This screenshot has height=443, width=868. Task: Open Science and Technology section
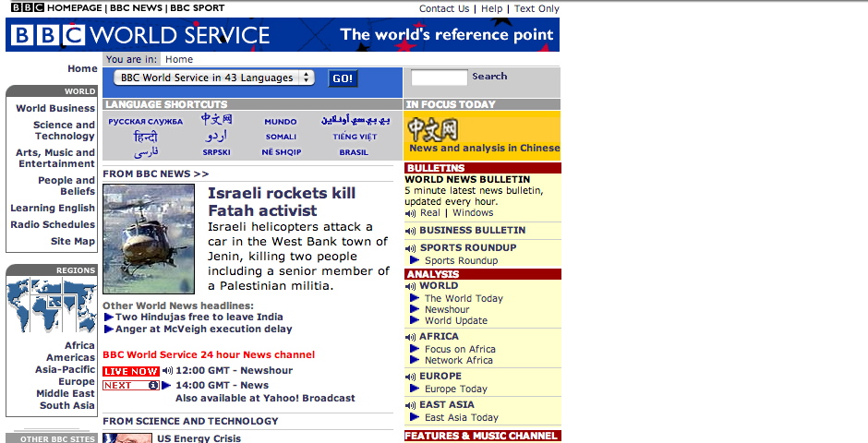(64, 130)
